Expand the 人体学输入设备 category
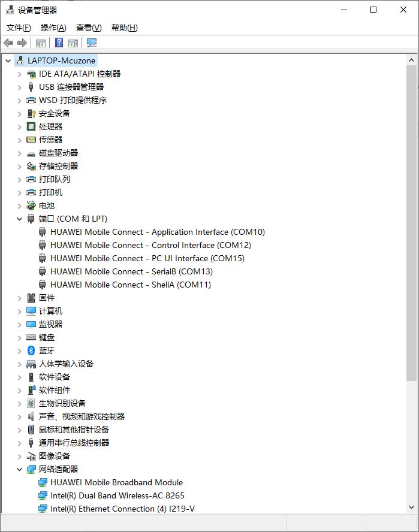Screen dimensions: 419x532 click(x=19, y=364)
